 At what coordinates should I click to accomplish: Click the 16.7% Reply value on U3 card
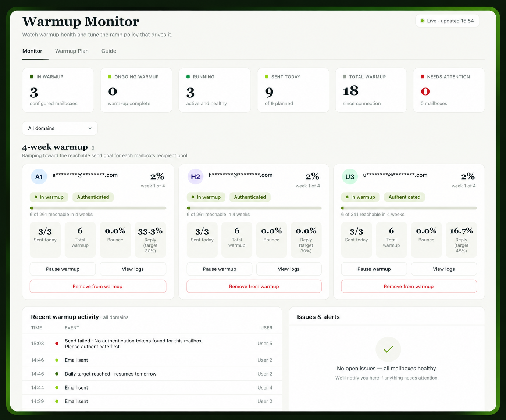pyautogui.click(x=462, y=231)
